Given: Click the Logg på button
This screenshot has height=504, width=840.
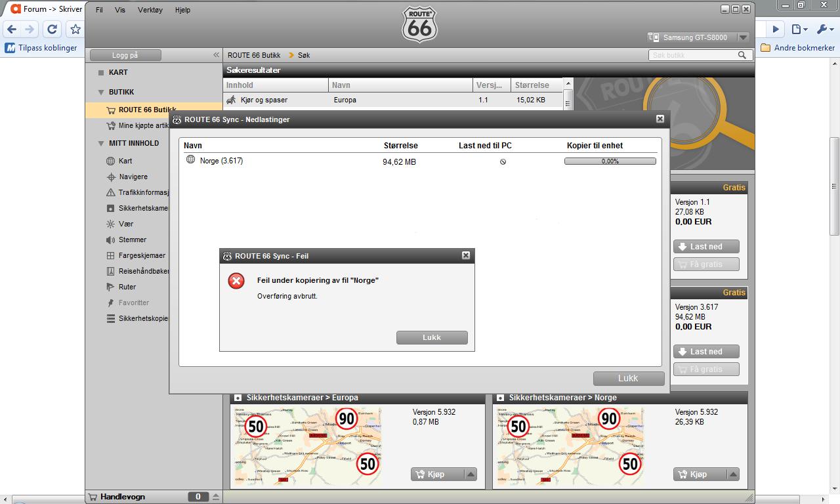Looking at the screenshot, I should [125, 55].
